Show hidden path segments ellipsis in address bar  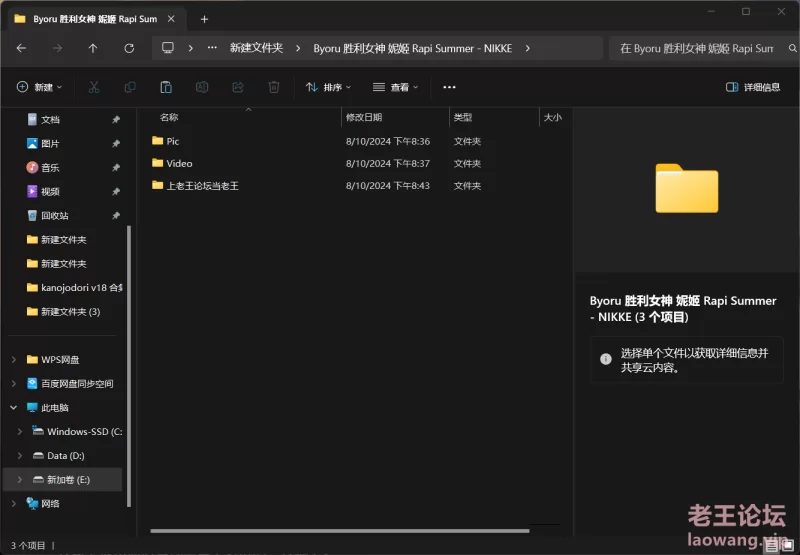212,48
